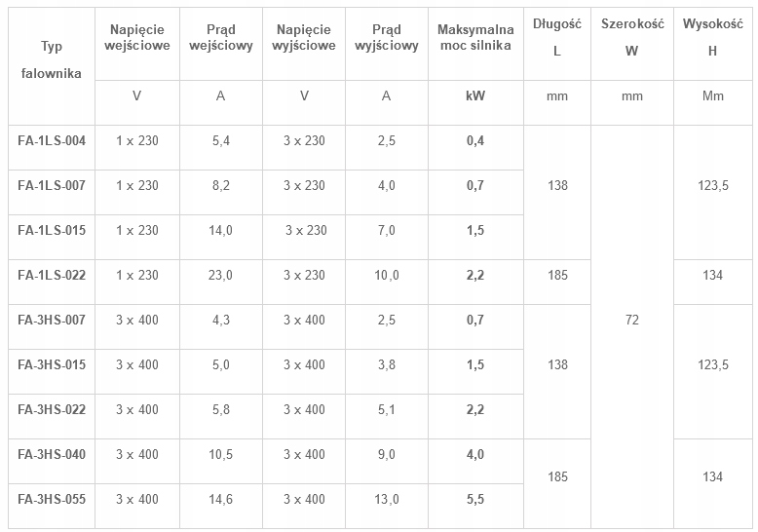Click the 23,0 input current value

[x=220, y=275]
